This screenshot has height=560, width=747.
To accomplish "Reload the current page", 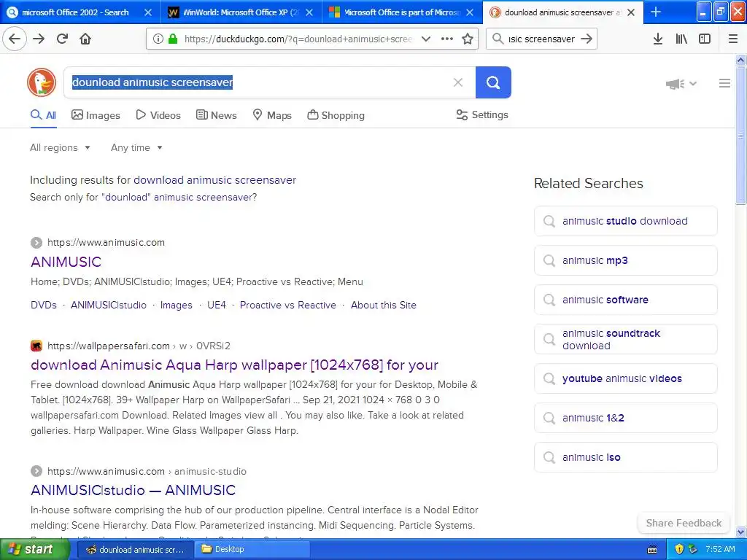I will point(62,39).
